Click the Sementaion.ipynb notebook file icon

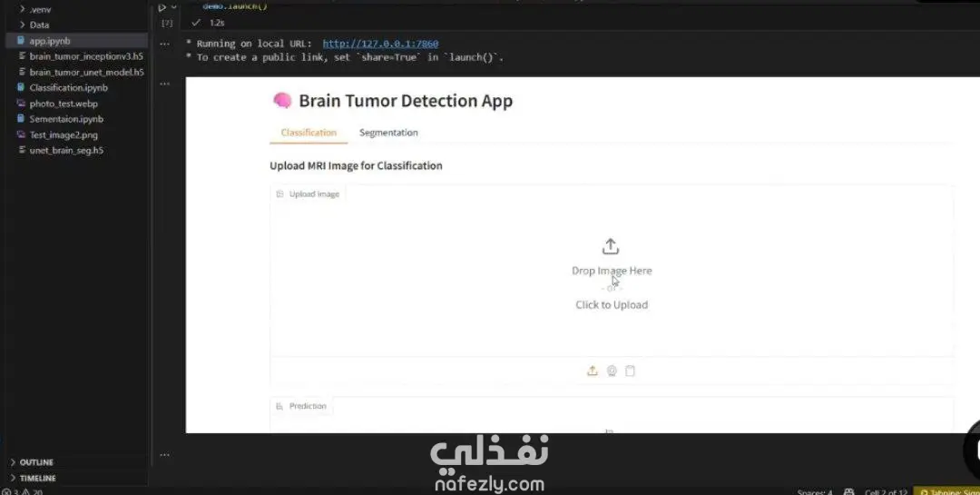[22, 119]
